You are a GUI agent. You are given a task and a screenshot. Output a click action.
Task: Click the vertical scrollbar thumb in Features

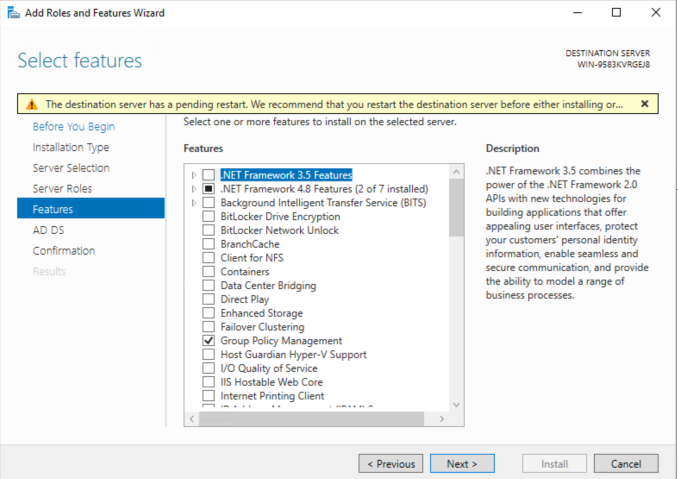click(456, 208)
